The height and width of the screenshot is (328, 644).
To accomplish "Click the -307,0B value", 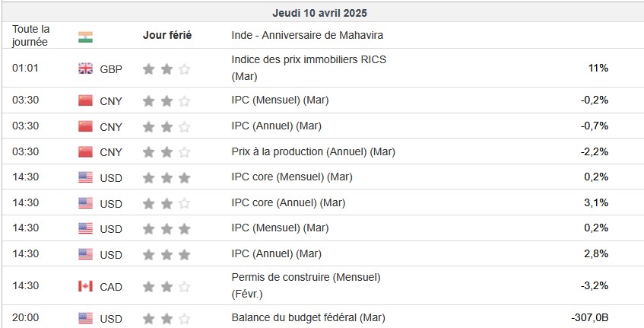I will [589, 317].
